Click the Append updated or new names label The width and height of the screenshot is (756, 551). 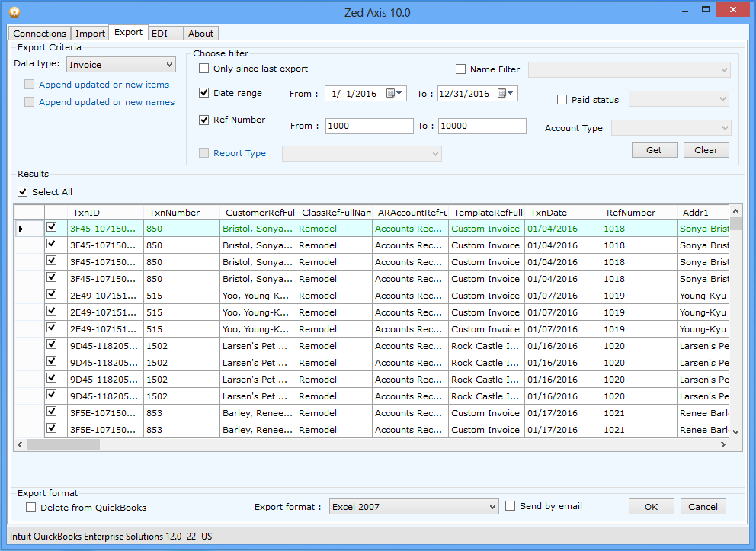[x=107, y=101]
